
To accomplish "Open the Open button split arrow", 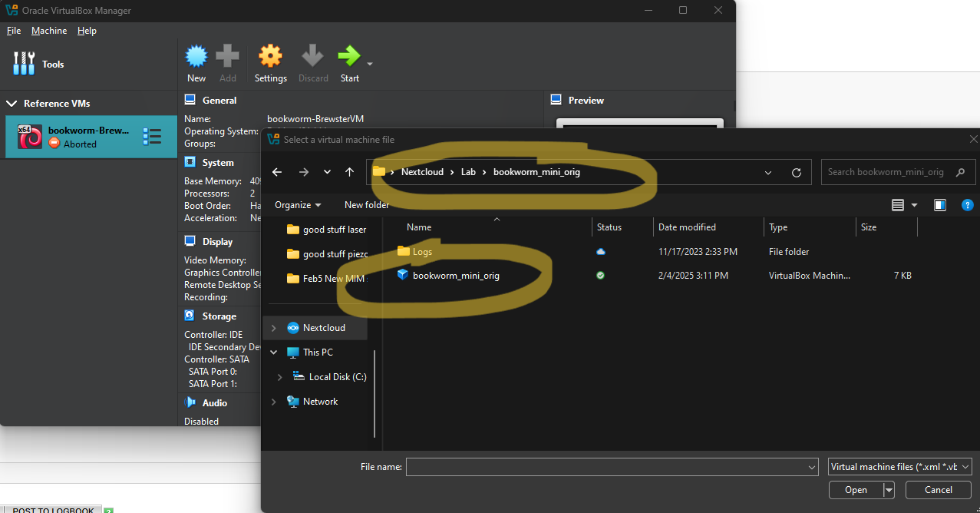I will tap(889, 490).
